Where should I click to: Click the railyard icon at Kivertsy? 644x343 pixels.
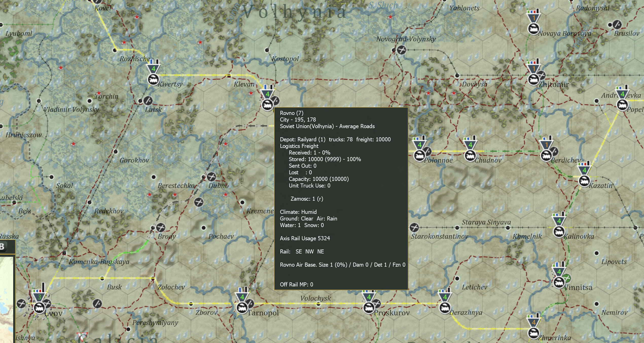pyautogui.click(x=154, y=79)
